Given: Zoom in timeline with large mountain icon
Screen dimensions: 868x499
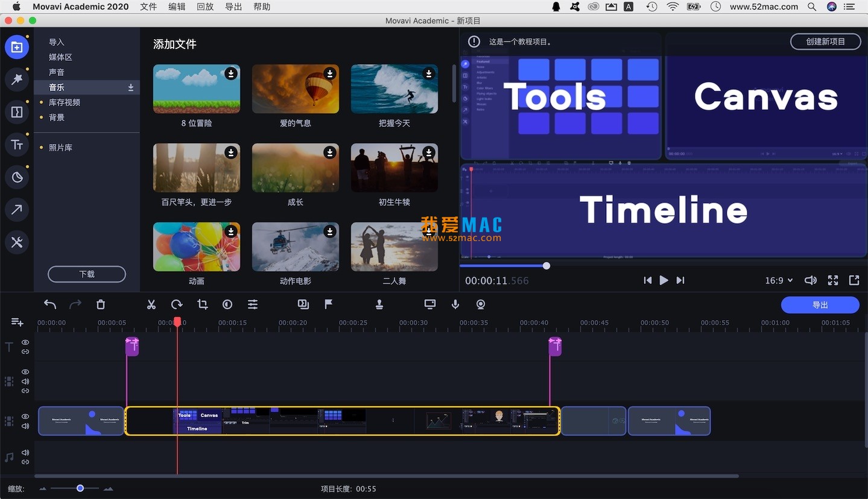Looking at the screenshot, I should 109,489.
